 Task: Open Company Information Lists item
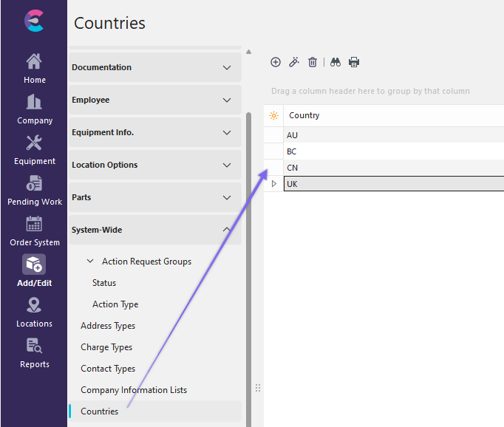pos(134,390)
